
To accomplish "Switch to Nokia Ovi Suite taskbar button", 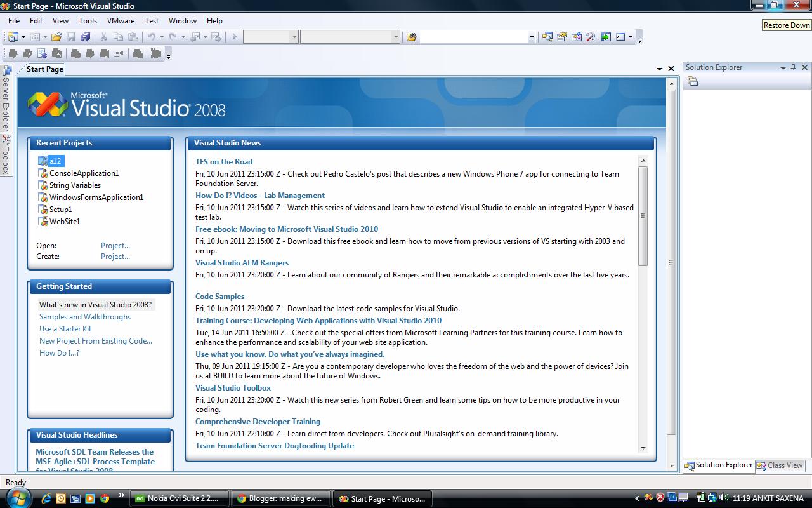I will pyautogui.click(x=179, y=498).
